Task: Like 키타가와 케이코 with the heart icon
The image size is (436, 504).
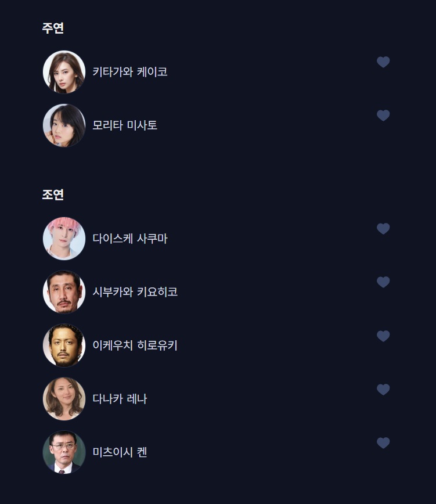Action: tap(383, 62)
